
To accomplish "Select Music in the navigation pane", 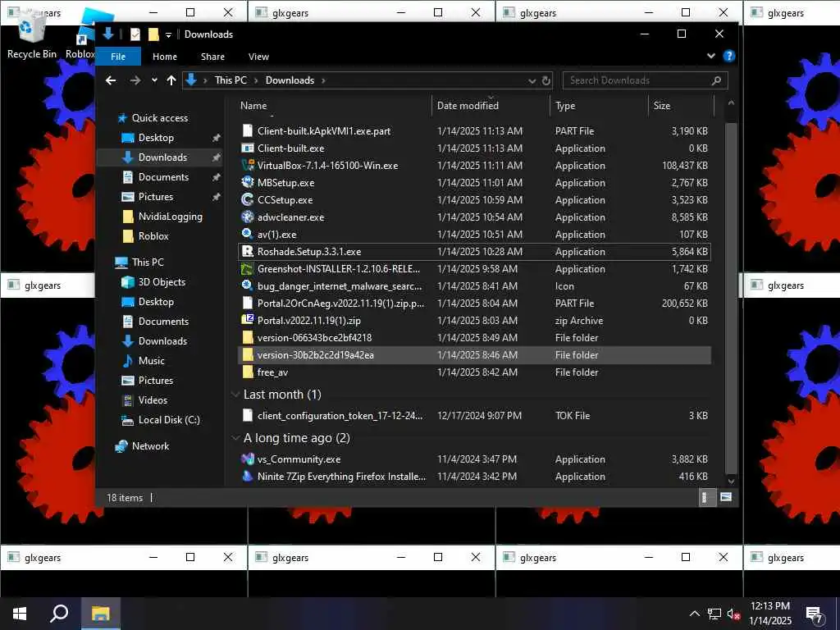I will coord(151,361).
